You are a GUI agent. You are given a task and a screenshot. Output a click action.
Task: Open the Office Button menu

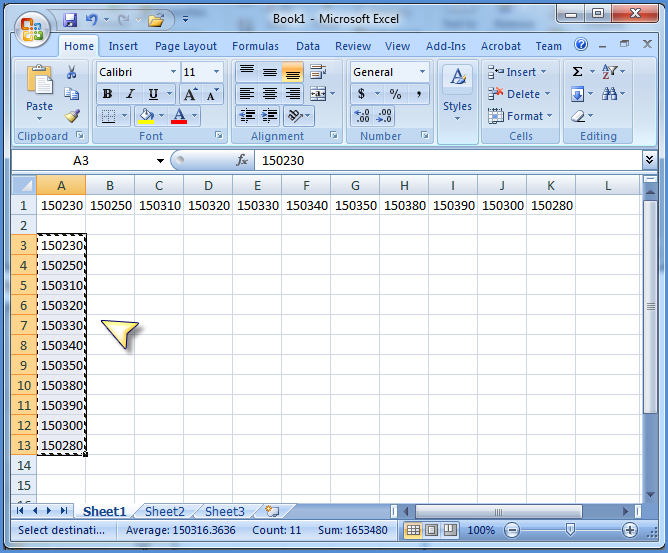click(x=32, y=29)
